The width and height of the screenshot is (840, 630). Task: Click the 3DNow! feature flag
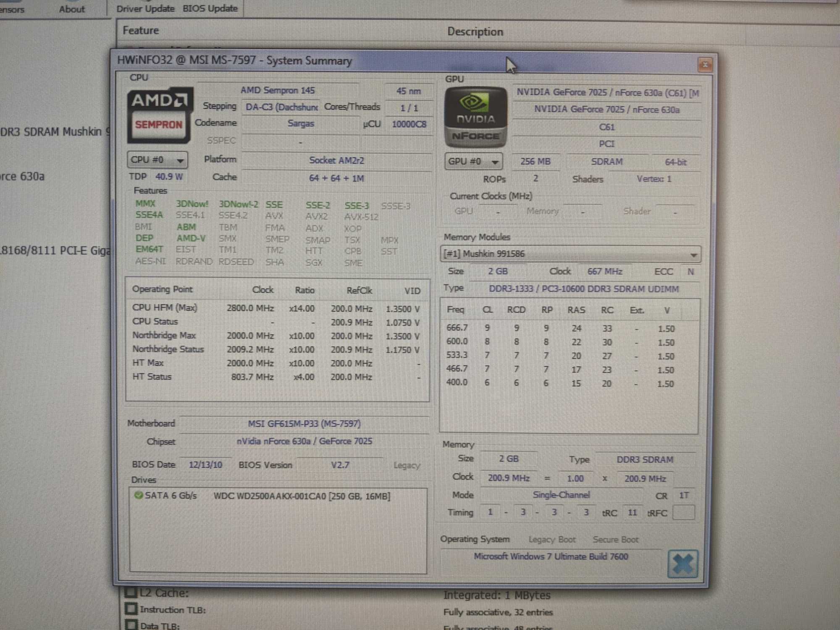192,204
